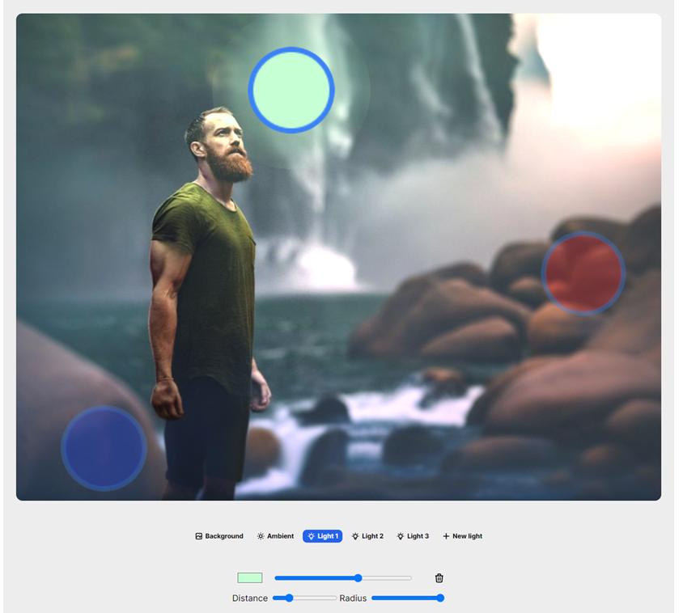Click the lightbulb icon of Light 1
The image size is (700, 613).
click(x=312, y=536)
